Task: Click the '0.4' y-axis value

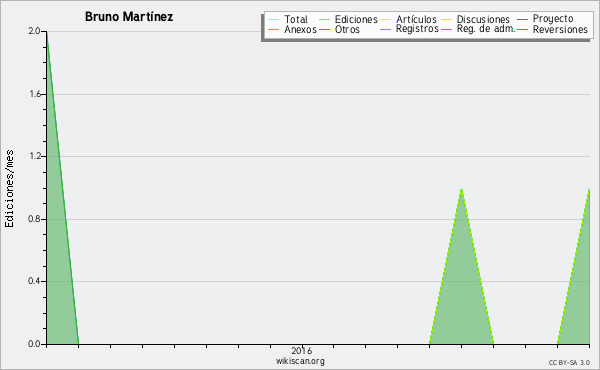Action: pos(34,281)
